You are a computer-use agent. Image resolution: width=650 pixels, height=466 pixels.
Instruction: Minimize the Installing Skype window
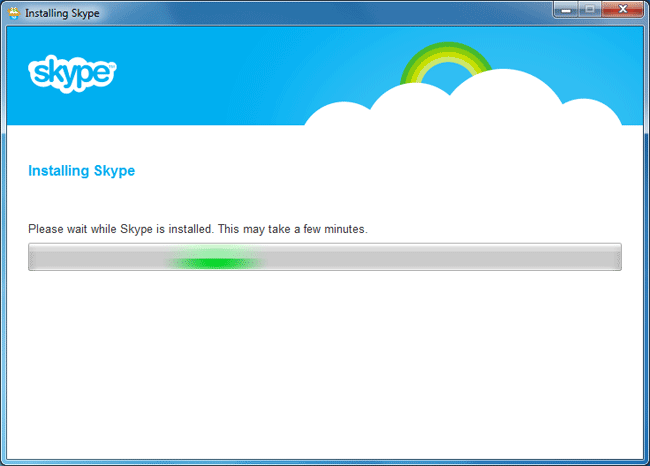click(566, 10)
